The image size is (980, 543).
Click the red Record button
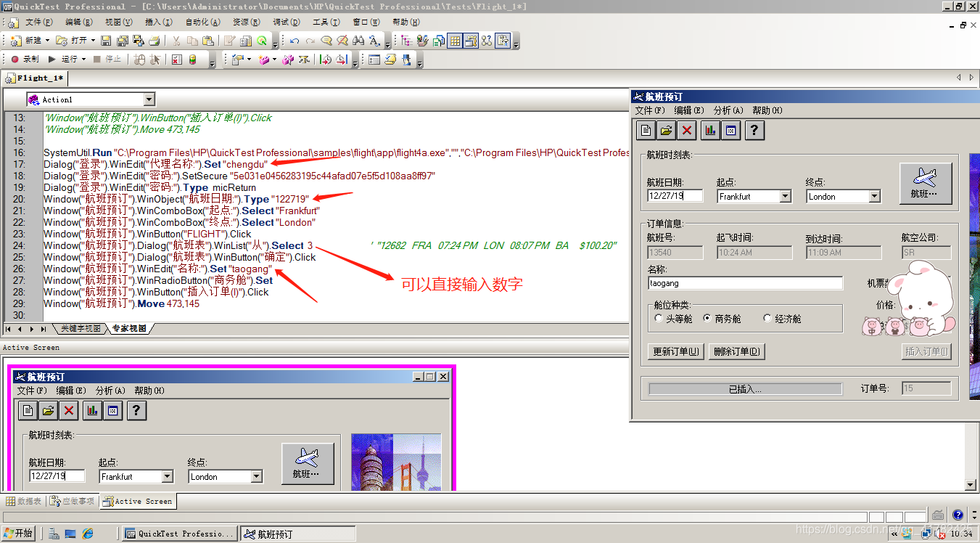(x=15, y=59)
